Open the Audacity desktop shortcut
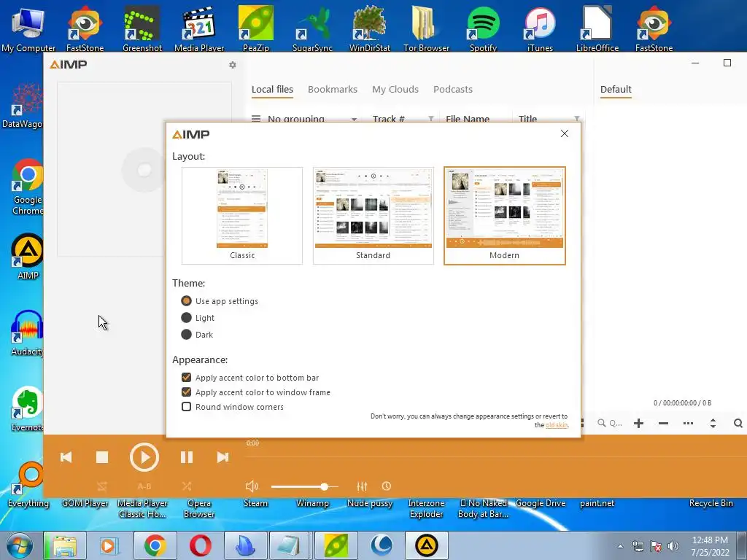The height and width of the screenshot is (560, 747). click(x=27, y=332)
